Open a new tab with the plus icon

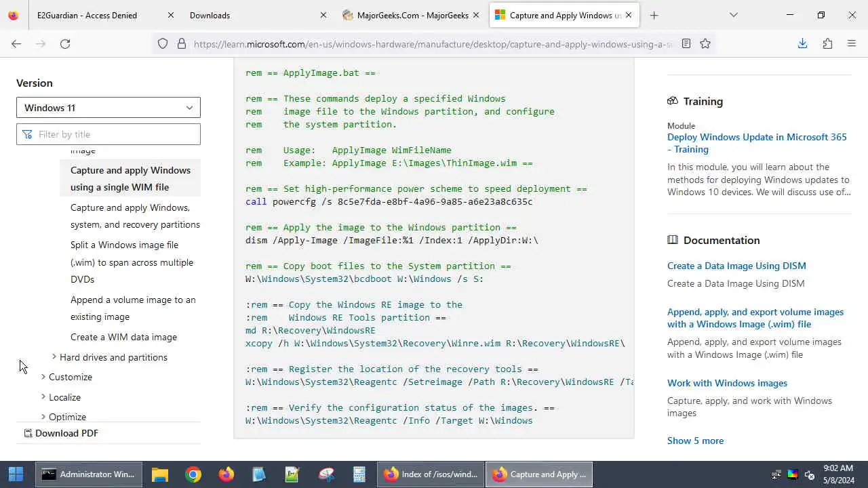pos(654,15)
